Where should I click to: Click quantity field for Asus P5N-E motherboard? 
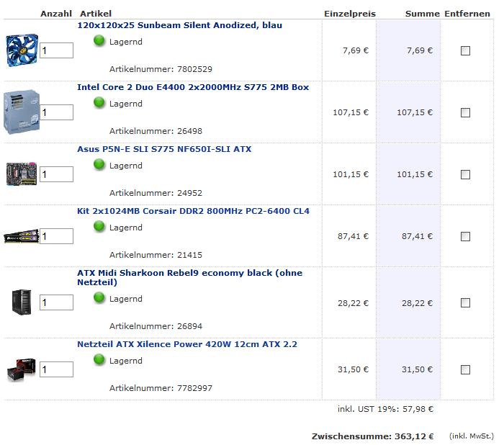57,174
